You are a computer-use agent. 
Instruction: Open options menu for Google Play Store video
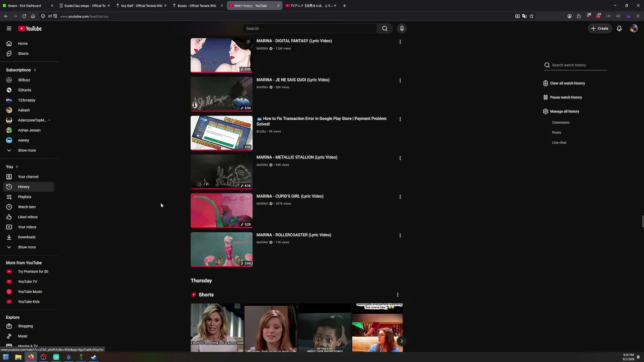[400, 119]
